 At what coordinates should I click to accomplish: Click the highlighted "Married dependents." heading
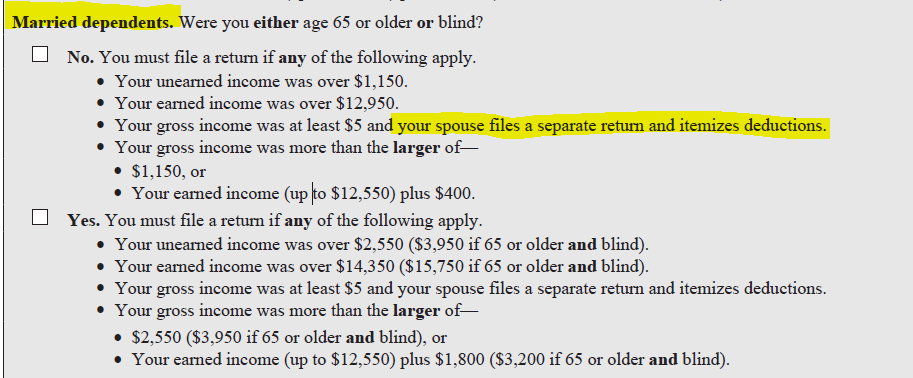pos(94,23)
